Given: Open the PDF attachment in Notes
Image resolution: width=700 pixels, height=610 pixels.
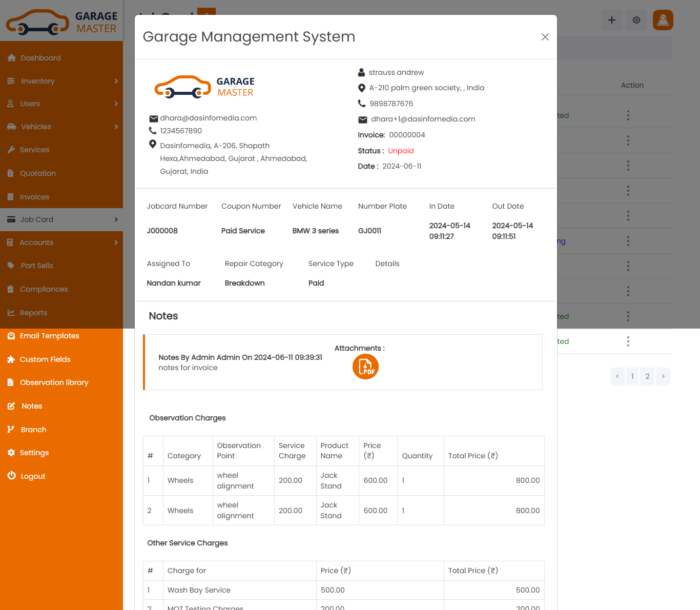Looking at the screenshot, I should pyautogui.click(x=365, y=367).
